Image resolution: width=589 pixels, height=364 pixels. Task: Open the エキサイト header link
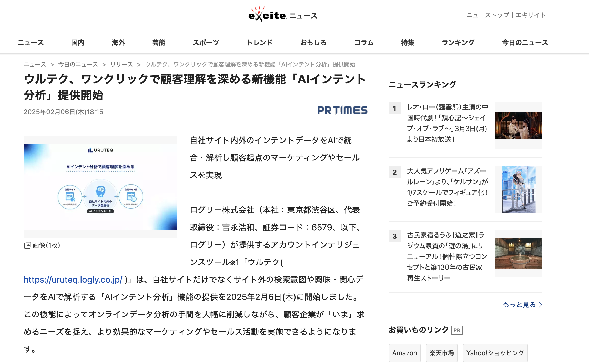[x=531, y=15]
